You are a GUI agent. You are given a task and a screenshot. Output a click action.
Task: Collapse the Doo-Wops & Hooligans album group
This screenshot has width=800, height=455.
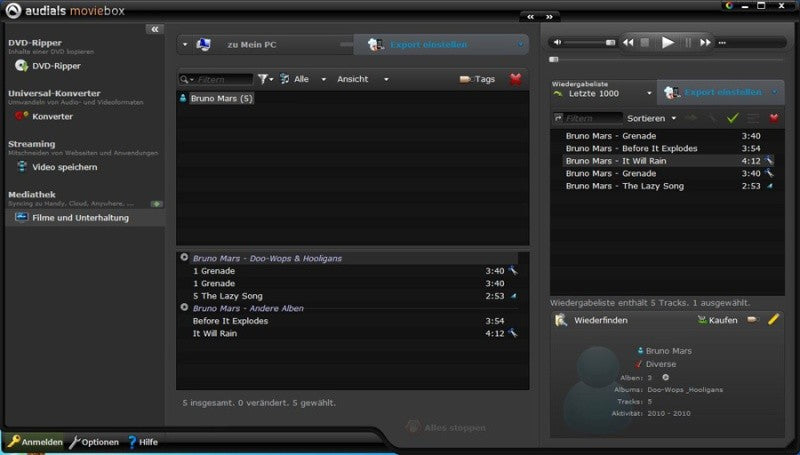[184, 258]
